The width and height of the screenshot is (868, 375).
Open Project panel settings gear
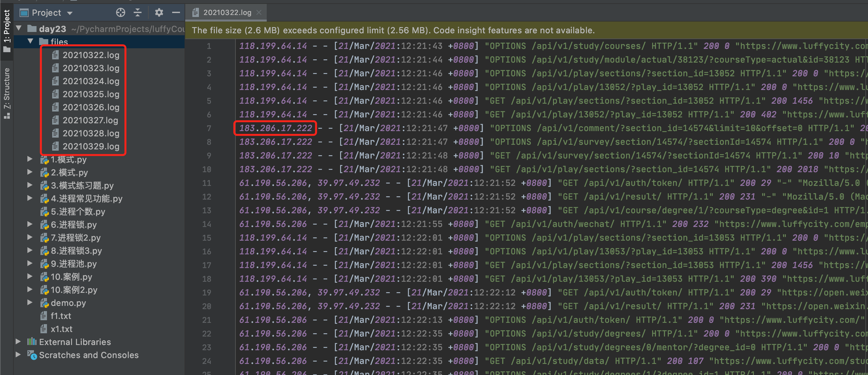coord(159,13)
